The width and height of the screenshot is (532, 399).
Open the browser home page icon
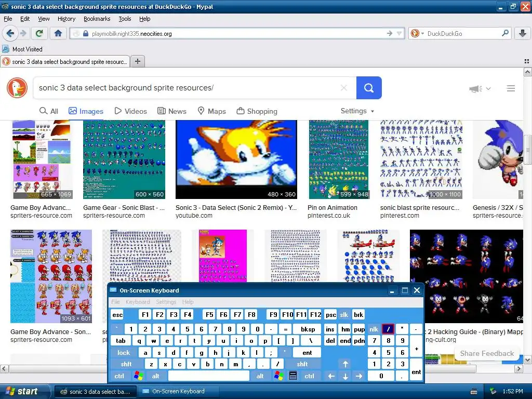click(58, 33)
